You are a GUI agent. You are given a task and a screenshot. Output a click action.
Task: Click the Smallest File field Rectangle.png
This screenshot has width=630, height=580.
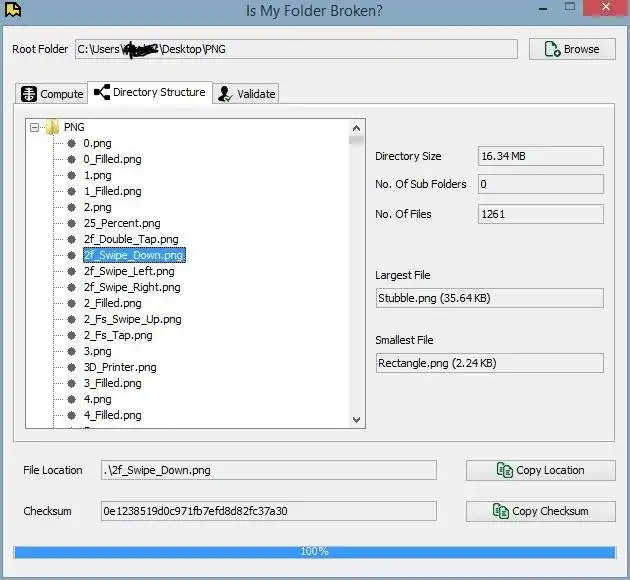tap(489, 363)
